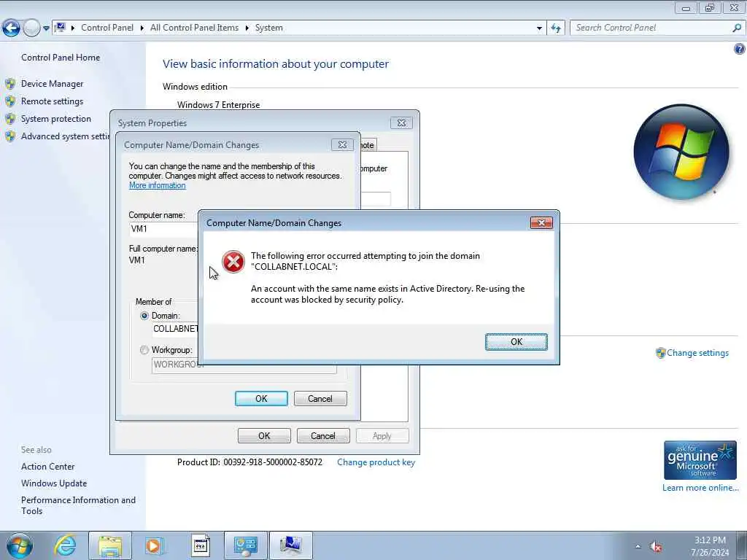This screenshot has width=747, height=560.
Task: Go back using the back arrow button
Action: pos(11,28)
